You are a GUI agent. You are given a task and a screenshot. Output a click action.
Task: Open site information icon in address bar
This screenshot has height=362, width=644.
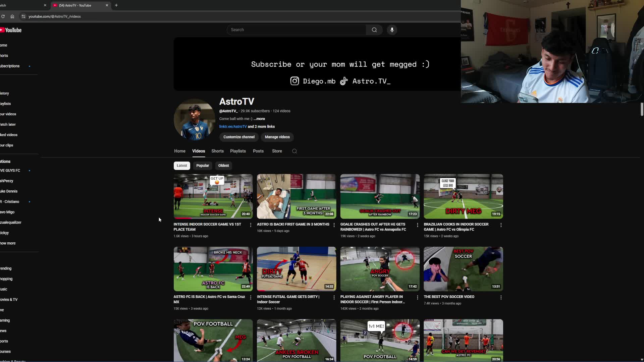pyautogui.click(x=23, y=16)
